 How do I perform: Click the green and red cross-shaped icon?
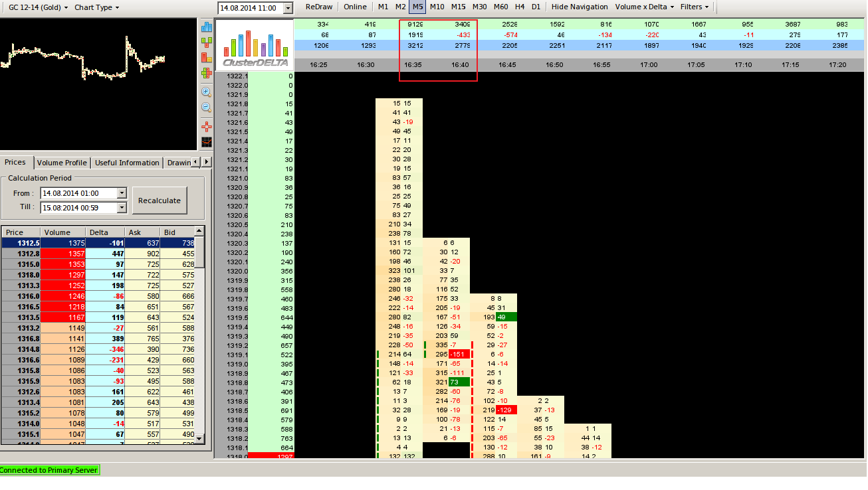tap(207, 73)
